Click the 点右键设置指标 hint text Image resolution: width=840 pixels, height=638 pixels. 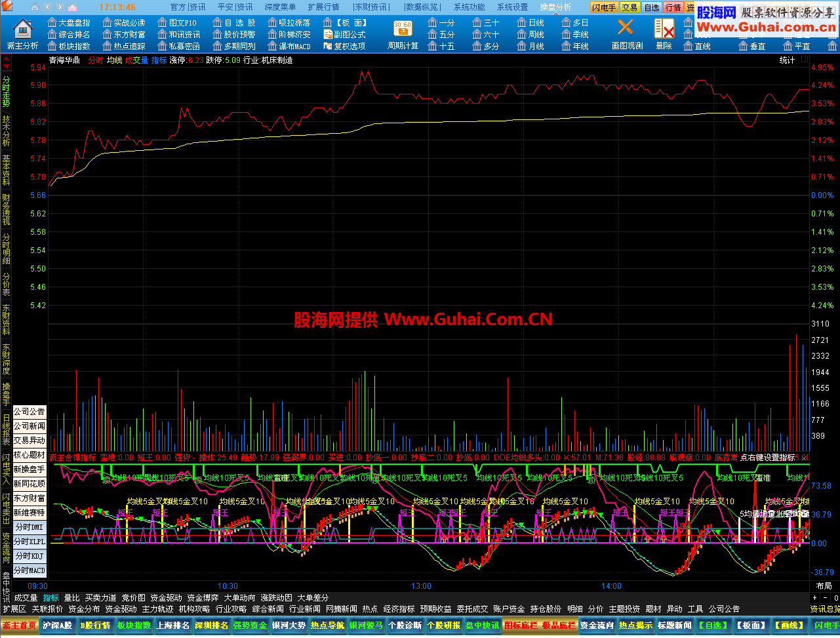click(767, 457)
